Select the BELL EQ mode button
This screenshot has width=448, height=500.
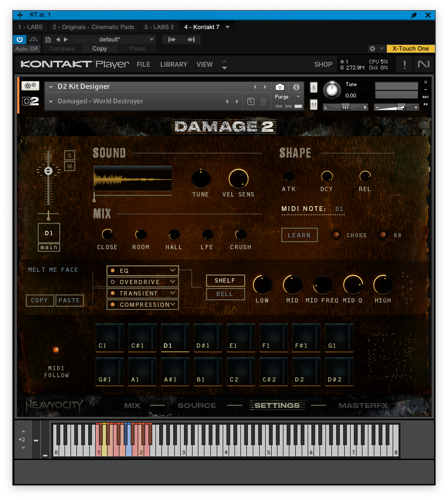click(225, 294)
